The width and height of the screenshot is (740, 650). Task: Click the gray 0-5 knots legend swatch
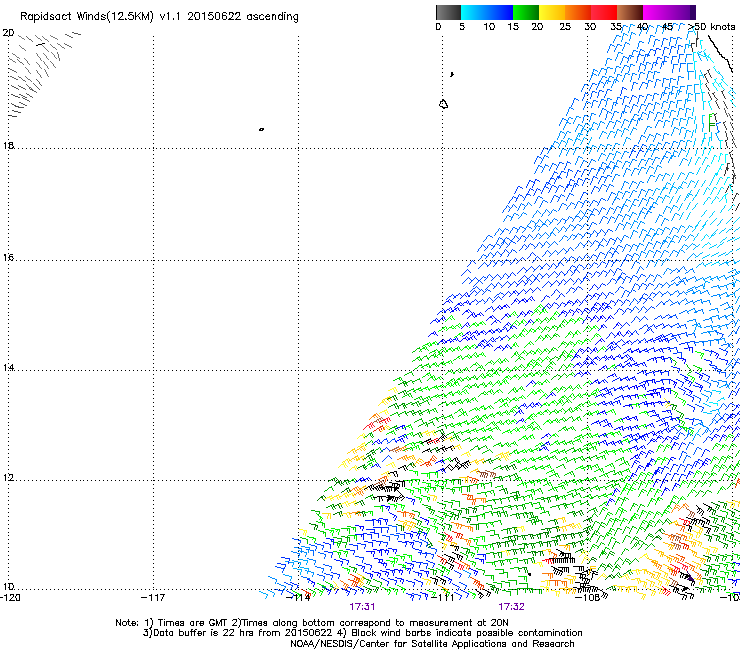pos(448,12)
